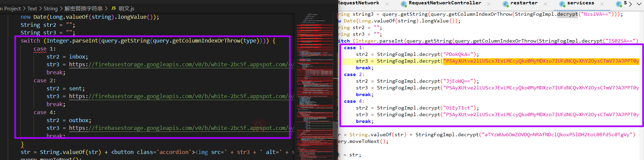Image resolution: width=644 pixels, height=160 pixels.
Task: Click the 'switch' keyword in the dark editor
Action: [x=30, y=41]
